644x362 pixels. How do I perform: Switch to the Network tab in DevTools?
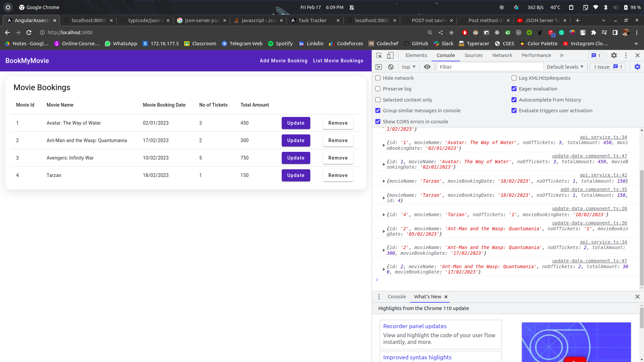(502, 55)
